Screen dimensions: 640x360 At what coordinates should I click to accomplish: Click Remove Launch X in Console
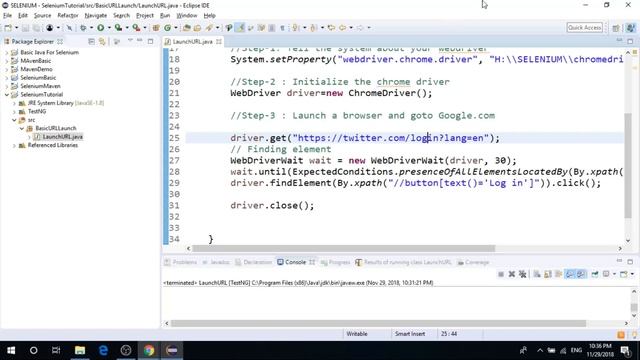(x=511, y=274)
